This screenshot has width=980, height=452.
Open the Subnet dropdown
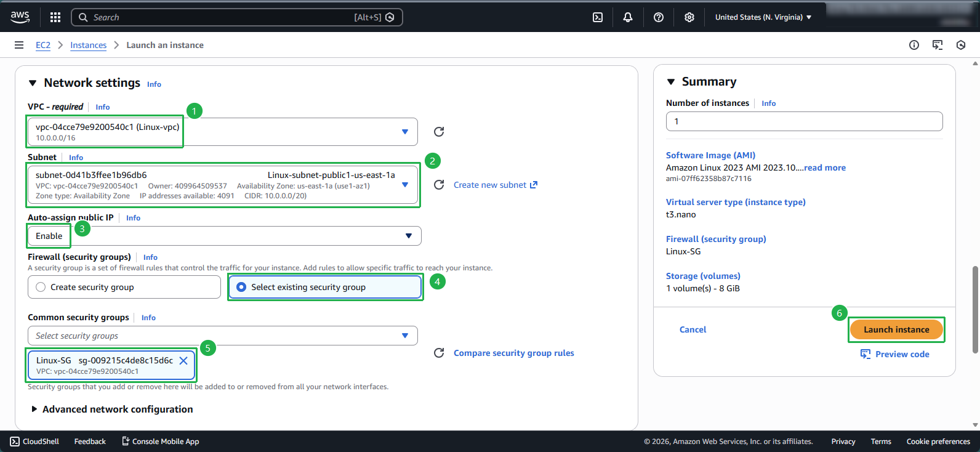tap(223, 185)
